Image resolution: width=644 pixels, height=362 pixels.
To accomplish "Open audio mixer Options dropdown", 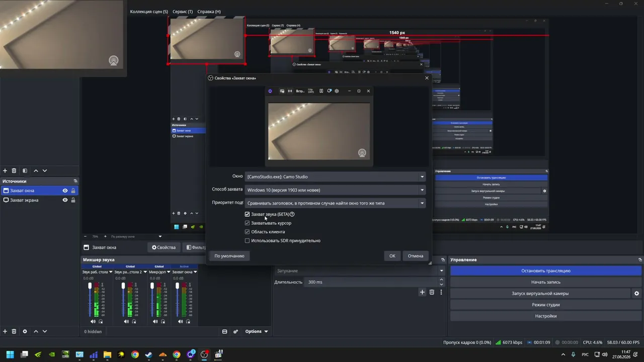I will pyautogui.click(x=256, y=331).
